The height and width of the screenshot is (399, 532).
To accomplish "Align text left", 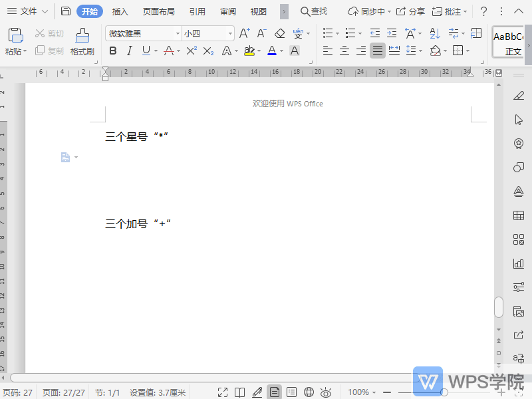I will pyautogui.click(x=327, y=51).
